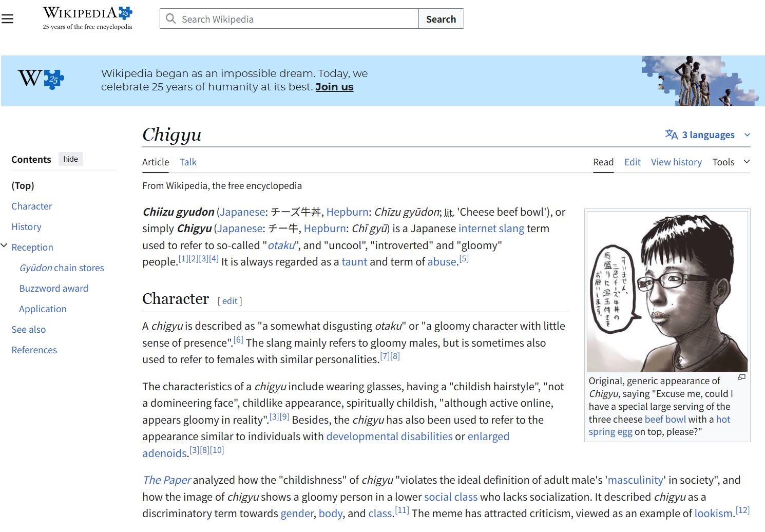Click the language translate icon
This screenshot has width=765, height=532.
pos(671,135)
